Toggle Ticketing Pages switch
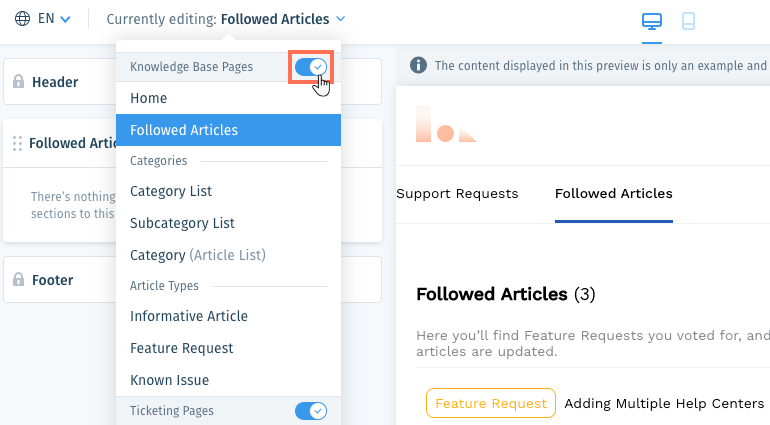This screenshot has width=770, height=425. tap(311, 411)
